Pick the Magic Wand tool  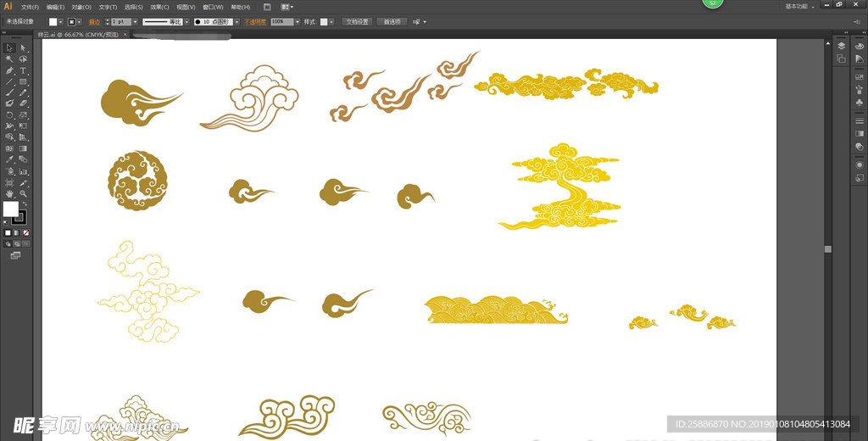(9, 60)
